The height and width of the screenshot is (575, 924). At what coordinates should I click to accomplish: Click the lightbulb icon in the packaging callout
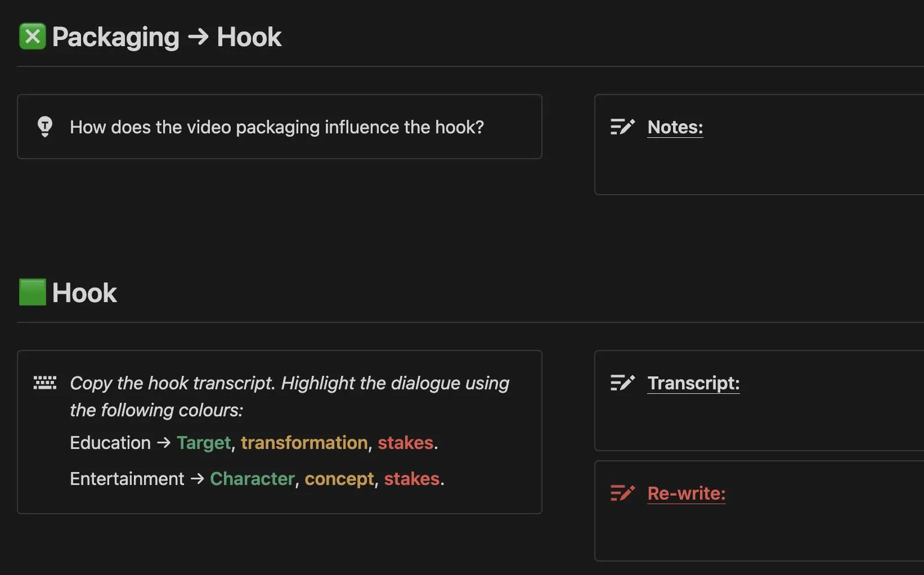tap(45, 127)
